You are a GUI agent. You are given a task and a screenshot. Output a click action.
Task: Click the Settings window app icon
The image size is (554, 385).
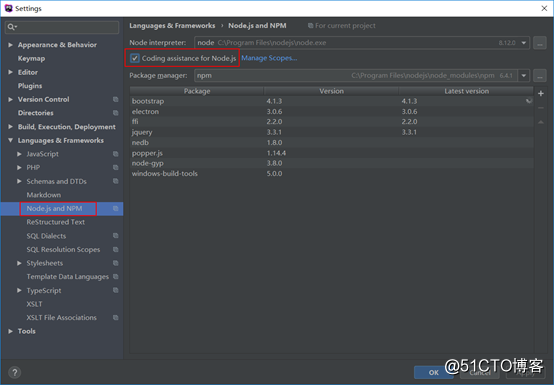[x=8, y=8]
